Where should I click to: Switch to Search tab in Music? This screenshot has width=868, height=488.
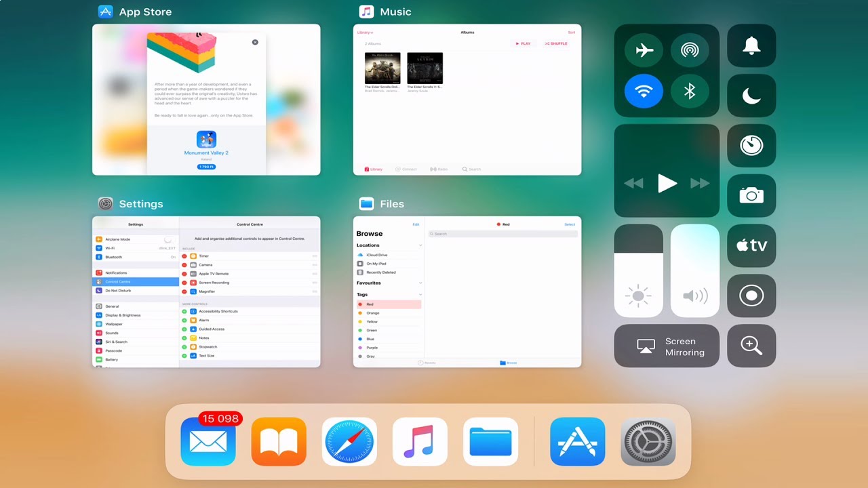click(472, 169)
